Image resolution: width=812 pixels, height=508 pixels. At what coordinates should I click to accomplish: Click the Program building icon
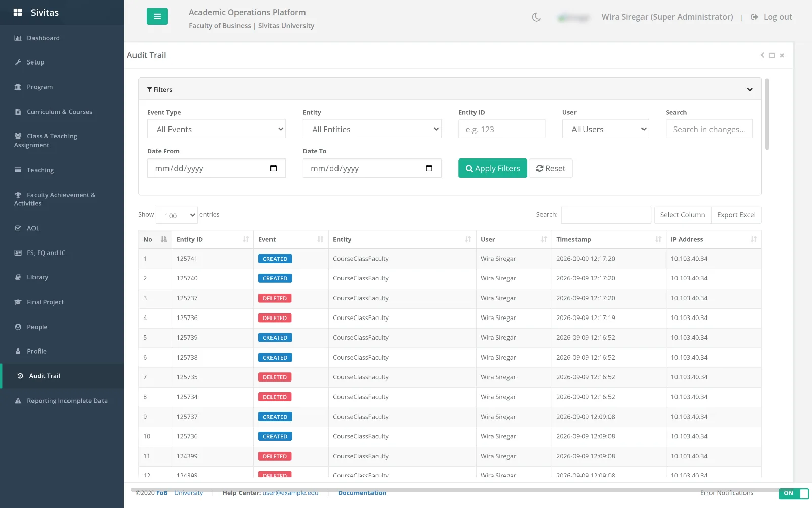tap(18, 87)
